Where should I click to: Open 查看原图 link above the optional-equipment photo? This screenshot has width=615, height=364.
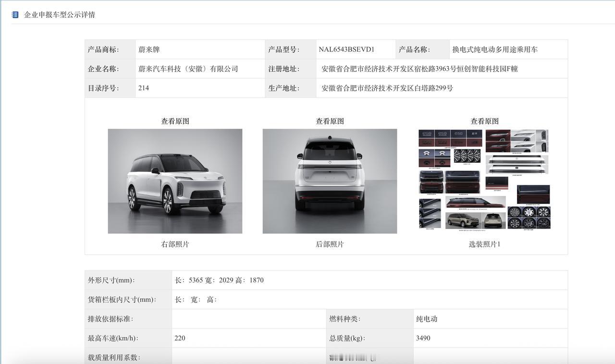[484, 121]
